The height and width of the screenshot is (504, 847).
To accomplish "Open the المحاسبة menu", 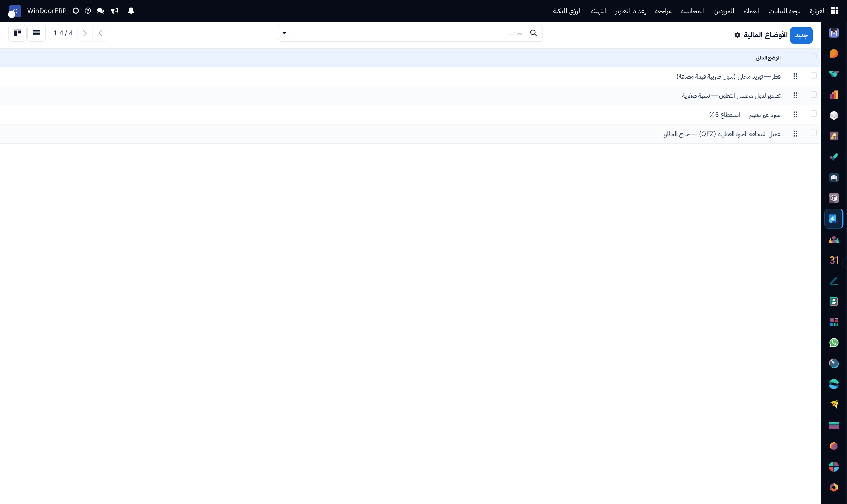I will [692, 11].
